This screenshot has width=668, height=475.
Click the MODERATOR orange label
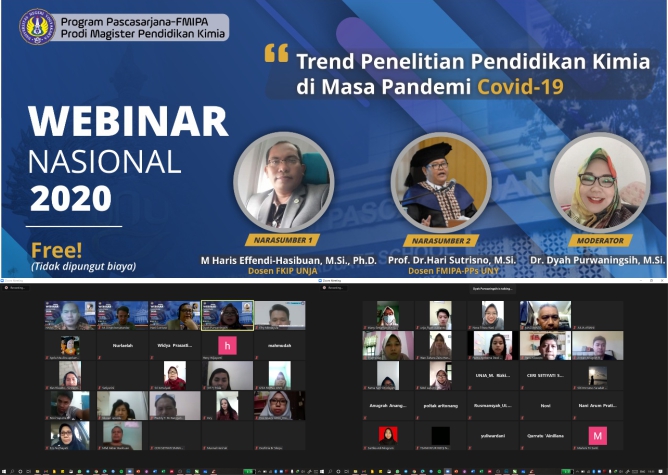coord(598,241)
